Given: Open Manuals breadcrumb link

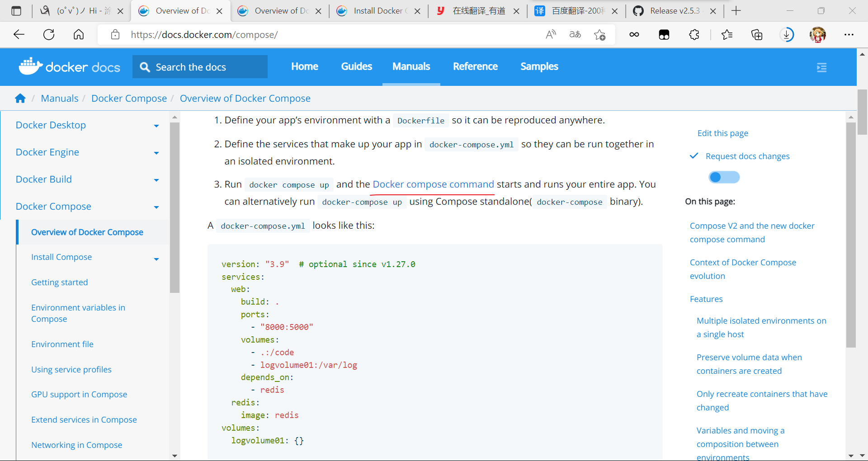Looking at the screenshot, I should pyautogui.click(x=60, y=98).
